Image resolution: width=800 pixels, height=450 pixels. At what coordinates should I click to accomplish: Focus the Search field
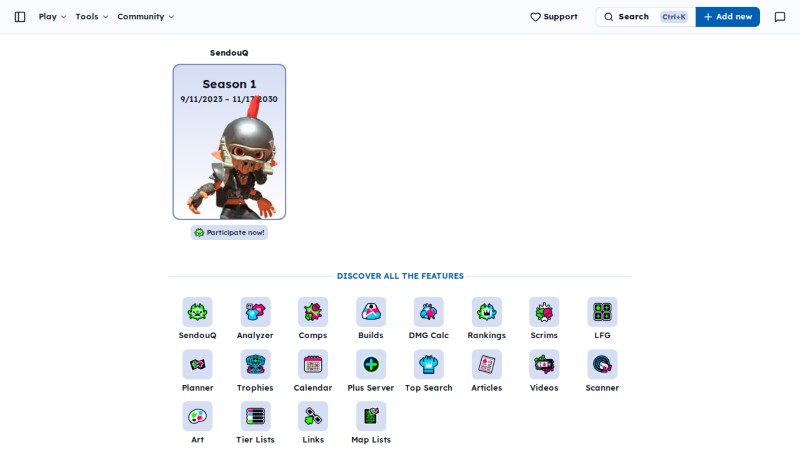point(645,17)
